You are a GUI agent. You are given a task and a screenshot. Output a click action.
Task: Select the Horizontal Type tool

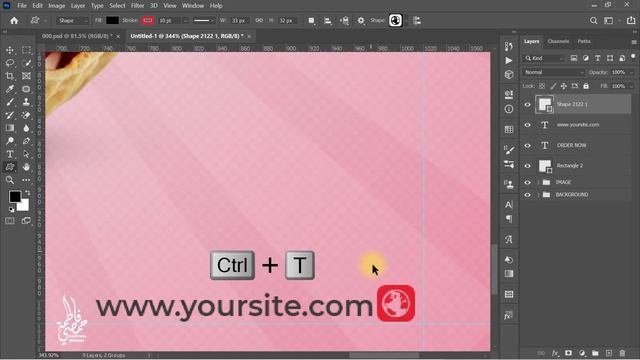click(x=10, y=154)
